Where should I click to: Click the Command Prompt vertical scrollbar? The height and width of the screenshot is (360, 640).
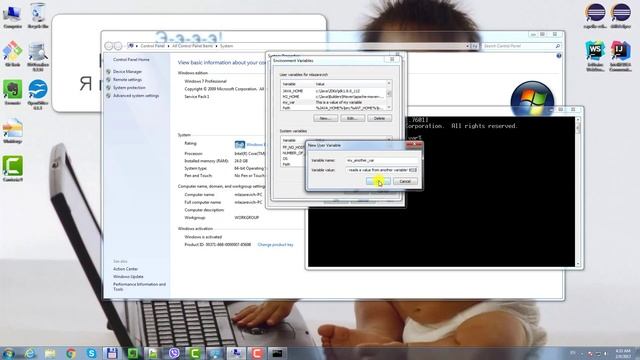(578, 192)
